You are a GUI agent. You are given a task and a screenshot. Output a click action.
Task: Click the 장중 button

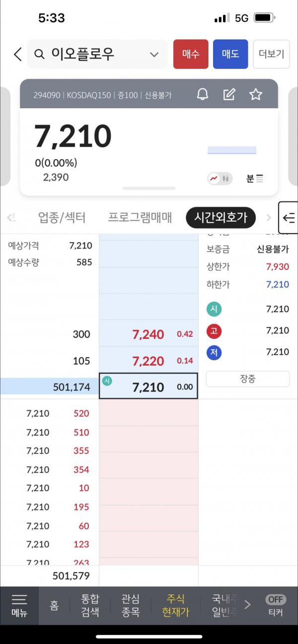(248, 379)
